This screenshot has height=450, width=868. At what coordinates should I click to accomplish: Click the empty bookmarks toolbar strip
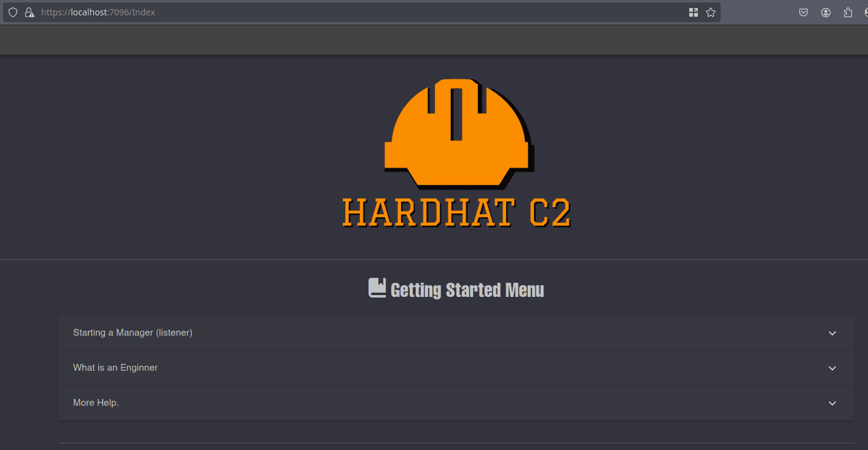click(x=434, y=40)
